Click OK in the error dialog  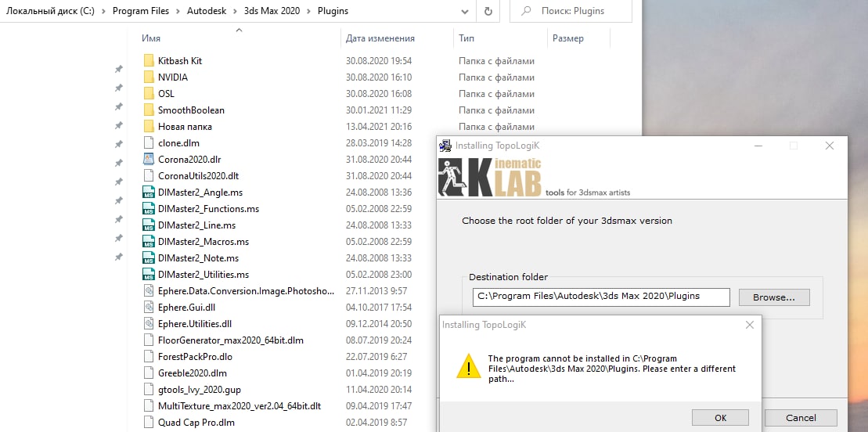click(x=720, y=418)
